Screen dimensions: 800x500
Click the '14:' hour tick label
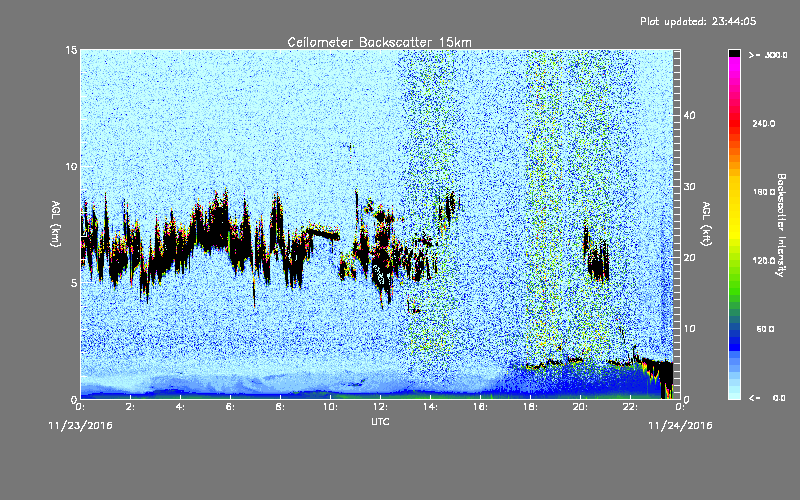coord(430,407)
